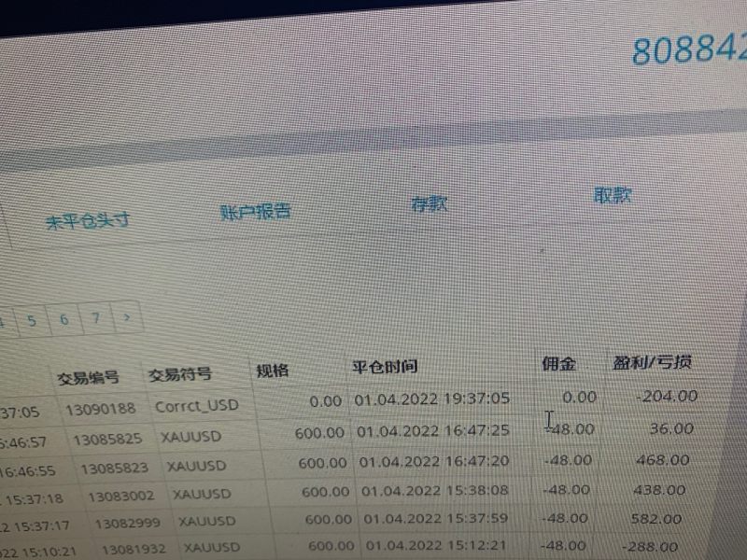Click the -288.00 loss value
Image resolution: width=747 pixels, height=560 pixels.
(650, 546)
